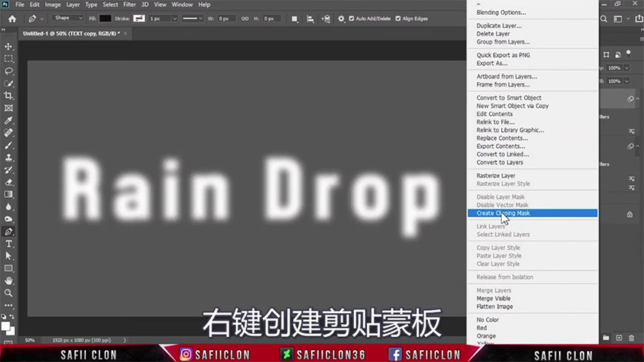Expand the status bar info arrow
Viewport: 644px width, 362px height.
point(125,341)
